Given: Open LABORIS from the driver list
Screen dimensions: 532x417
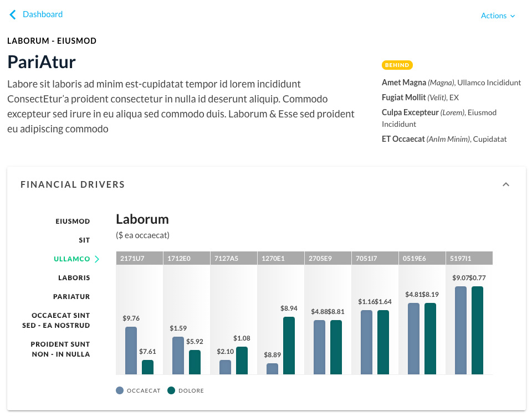Looking at the screenshot, I should point(75,277).
